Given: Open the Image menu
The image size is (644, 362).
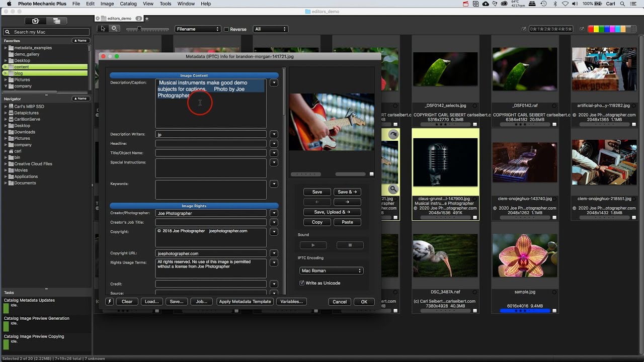Looking at the screenshot, I should pos(107,4).
